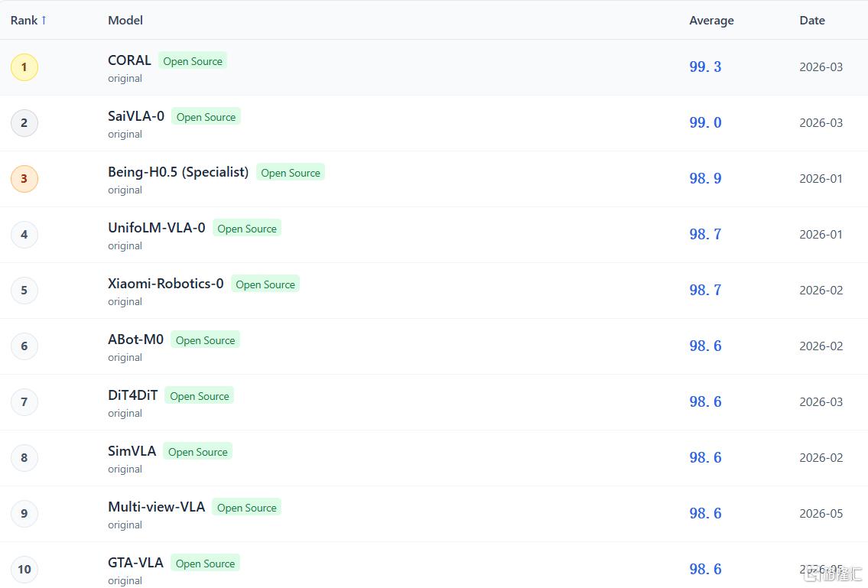Click the Open Source tag beside SaiVLA-0
This screenshot has height=588, width=868.
tap(206, 117)
